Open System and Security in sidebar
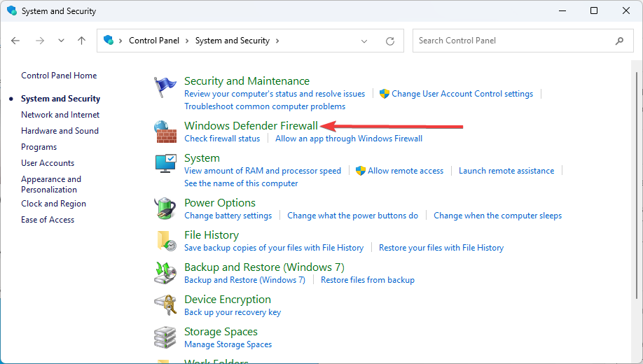Screen dimensions: 643x364 [61, 99]
